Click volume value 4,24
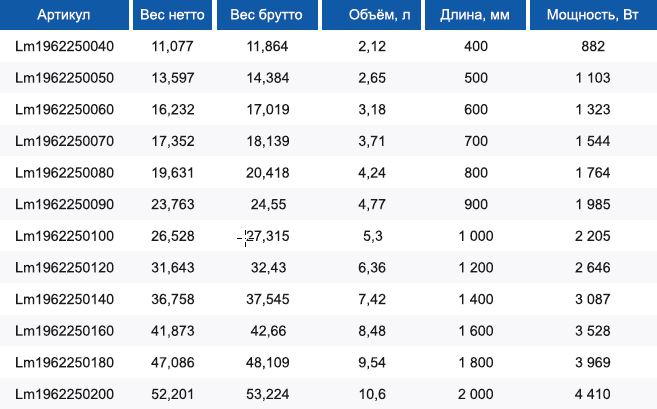The width and height of the screenshot is (657, 409). coord(372,173)
